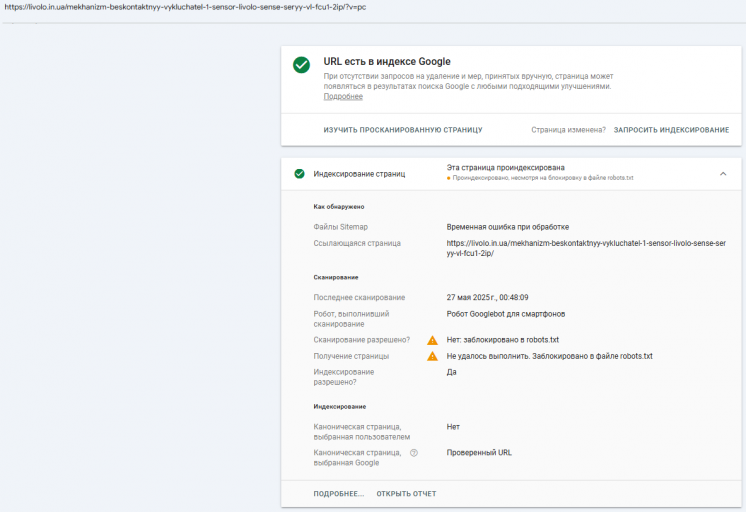Open help icon for Google canonical page
Viewport: 746px width, 512px height.
414,453
